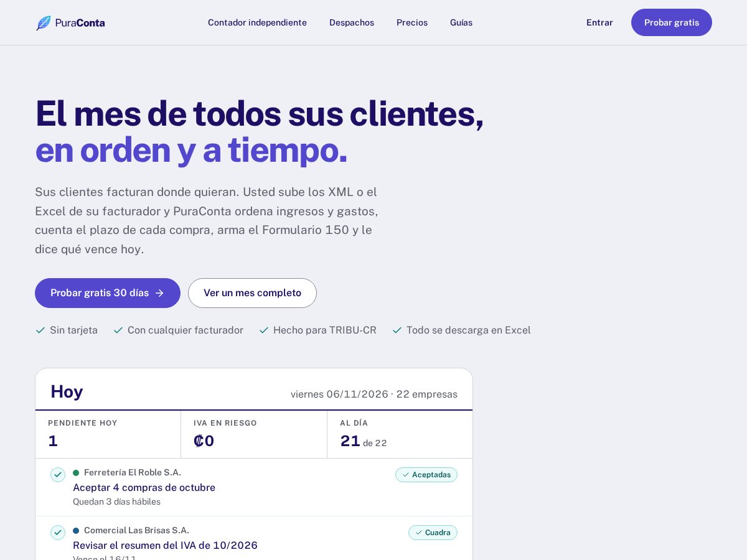The height and width of the screenshot is (560, 747).
Task: Click checkmark beside Todo se descarga en Excel
Action: point(397,330)
